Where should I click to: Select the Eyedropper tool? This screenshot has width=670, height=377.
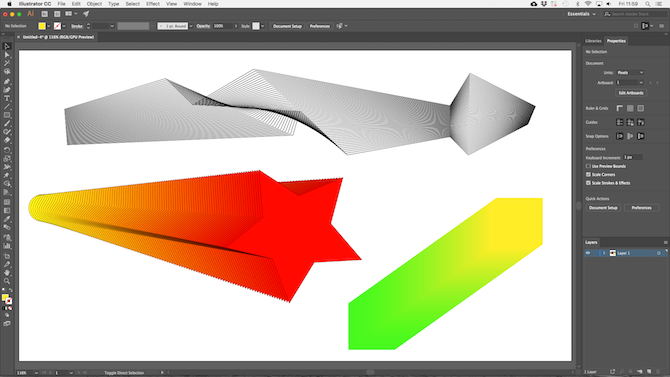7,219
